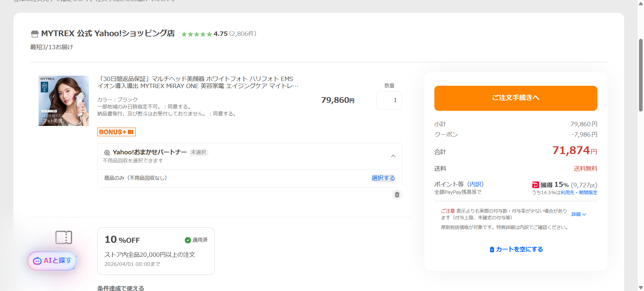Viewport: 644px width, 291px height.
Task: Open the 利用先・期間限定 link
Action: 579,193
